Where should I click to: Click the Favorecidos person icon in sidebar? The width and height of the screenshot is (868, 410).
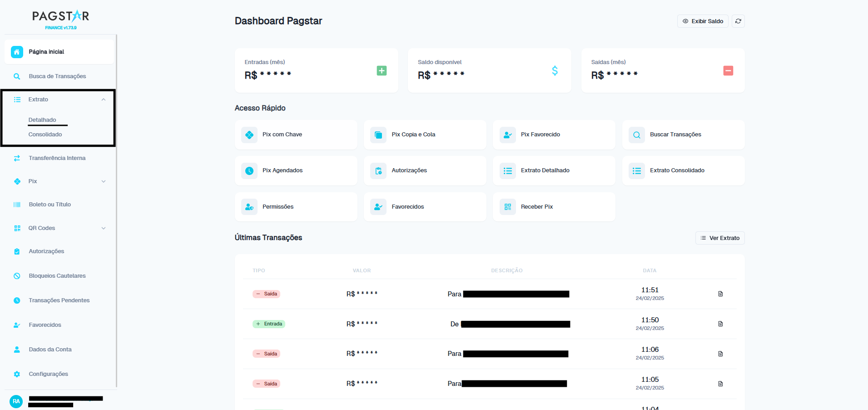[17, 325]
